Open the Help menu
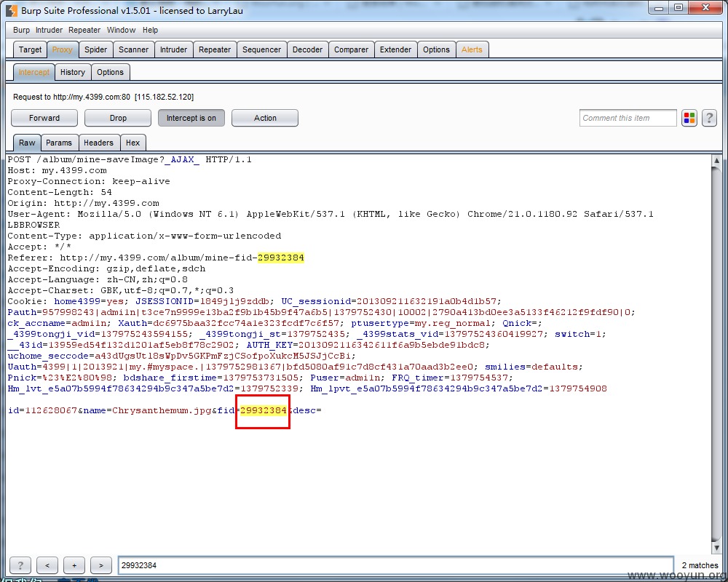 pos(150,30)
